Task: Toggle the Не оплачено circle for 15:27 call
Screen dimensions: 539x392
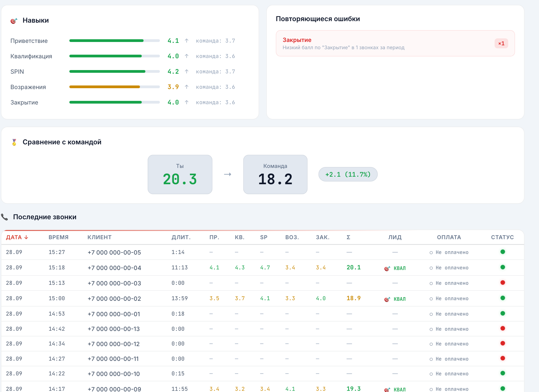Action: [431, 253]
